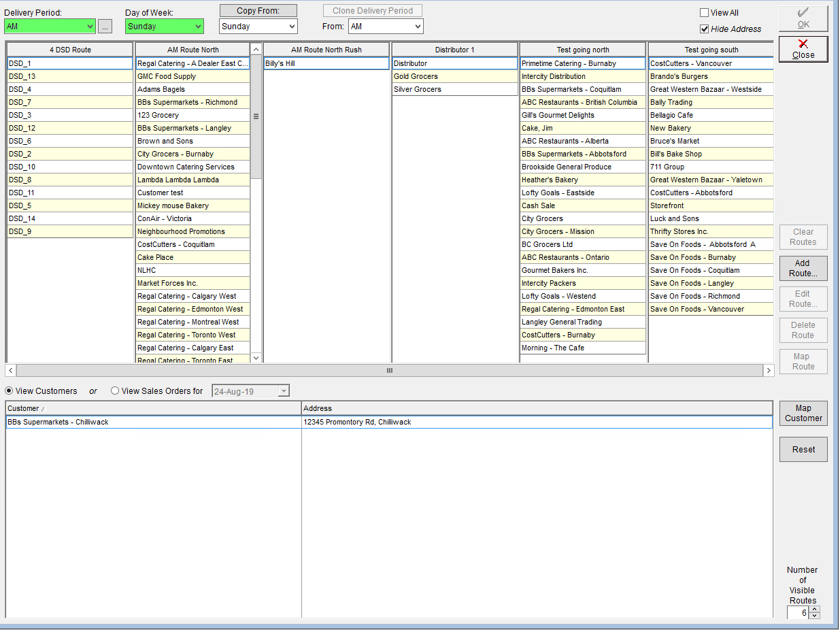The height and width of the screenshot is (630, 840).
Task: Select the DSD_9 row
Action: (x=70, y=231)
